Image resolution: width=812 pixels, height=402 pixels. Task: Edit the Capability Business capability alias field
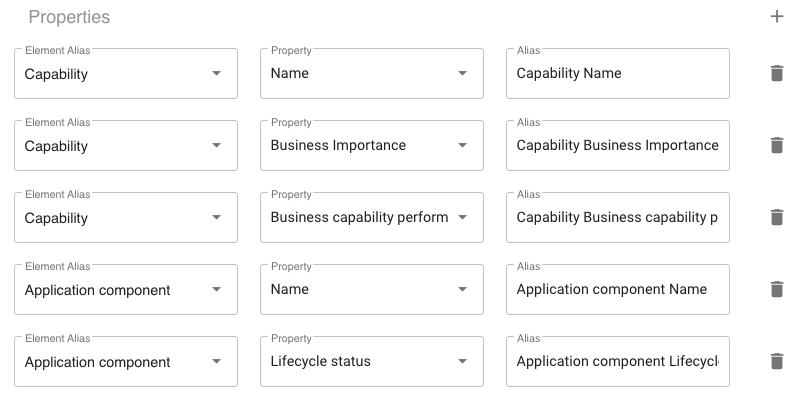(x=617, y=218)
